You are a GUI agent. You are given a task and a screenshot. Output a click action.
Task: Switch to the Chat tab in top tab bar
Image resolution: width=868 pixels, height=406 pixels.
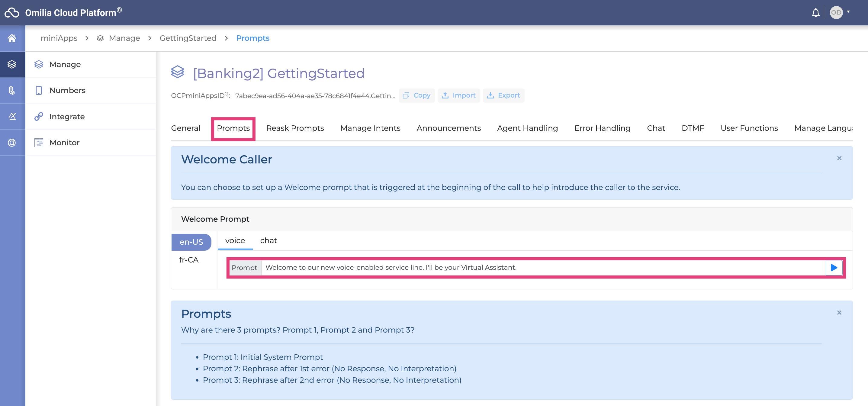656,128
